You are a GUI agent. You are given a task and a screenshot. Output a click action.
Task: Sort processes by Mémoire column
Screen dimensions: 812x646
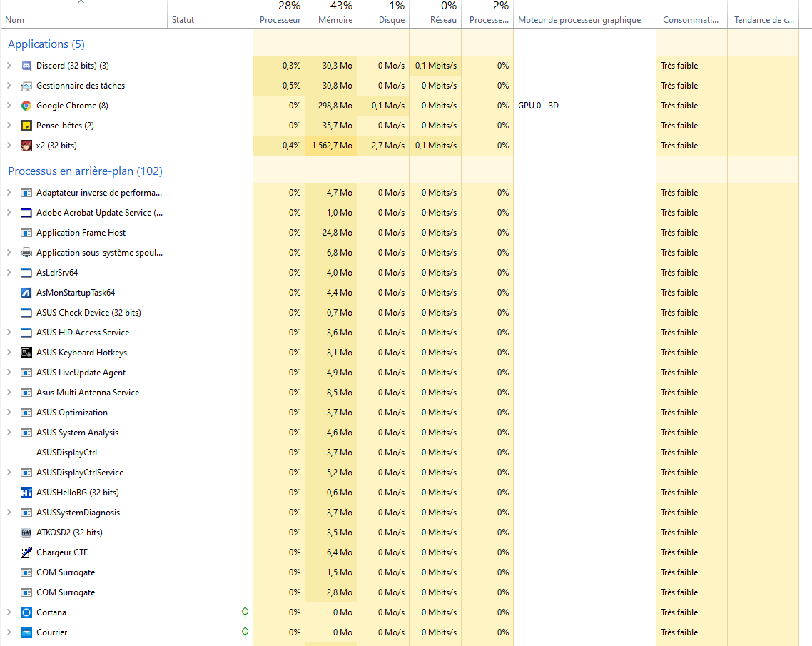pyautogui.click(x=335, y=20)
